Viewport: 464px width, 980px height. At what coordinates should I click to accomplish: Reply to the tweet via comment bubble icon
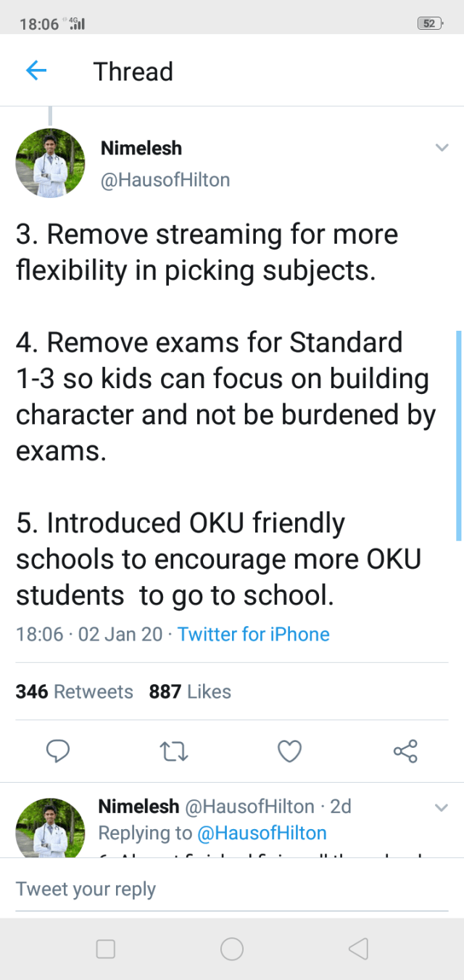point(57,751)
